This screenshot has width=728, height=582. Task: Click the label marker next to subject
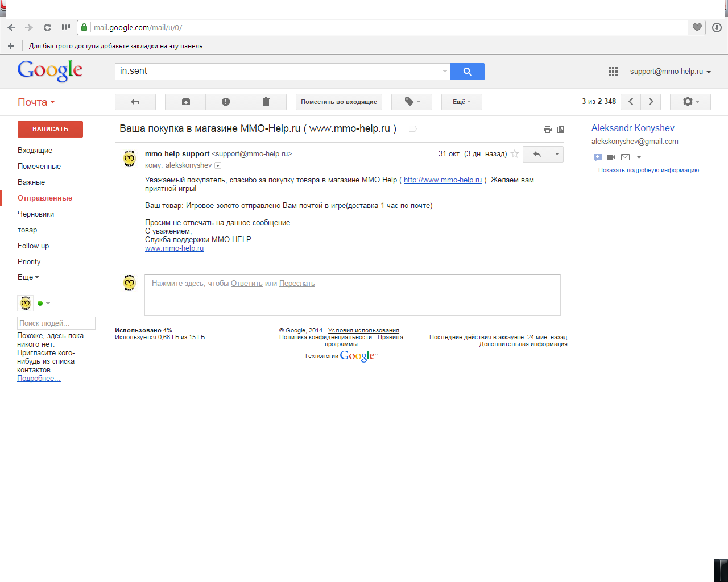[x=413, y=129]
